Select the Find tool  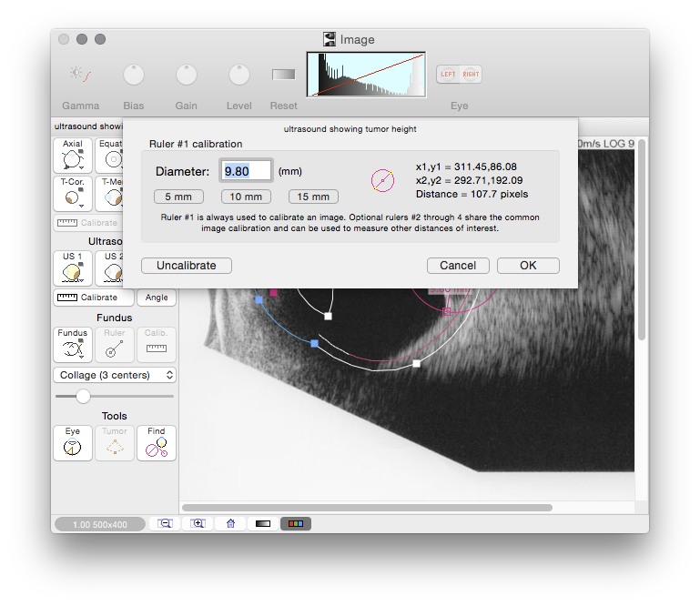157,443
